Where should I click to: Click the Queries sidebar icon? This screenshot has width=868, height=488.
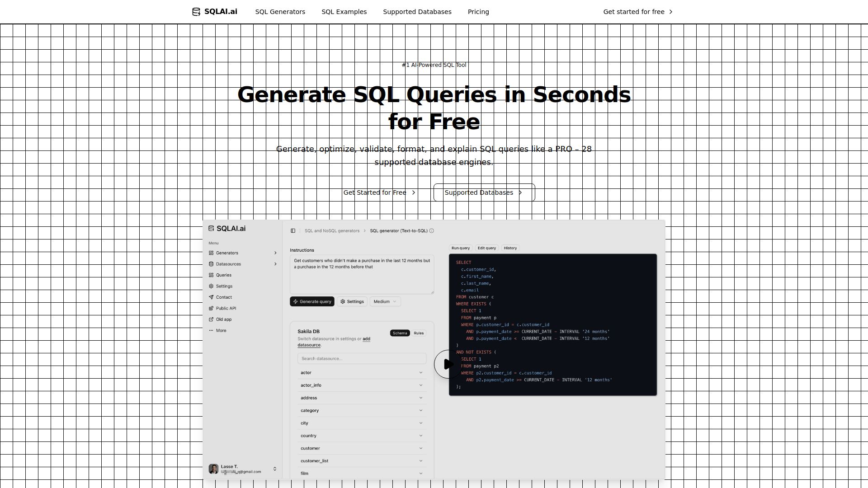tap(211, 275)
